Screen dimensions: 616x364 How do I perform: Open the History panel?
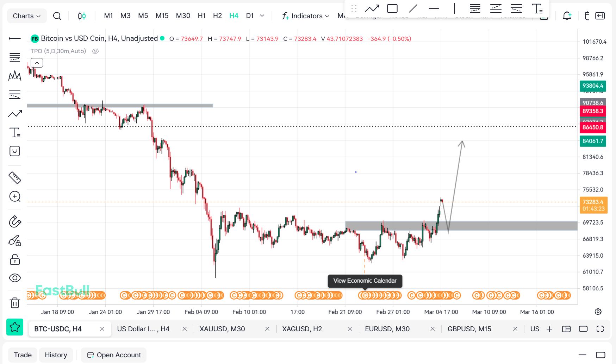[x=56, y=355]
